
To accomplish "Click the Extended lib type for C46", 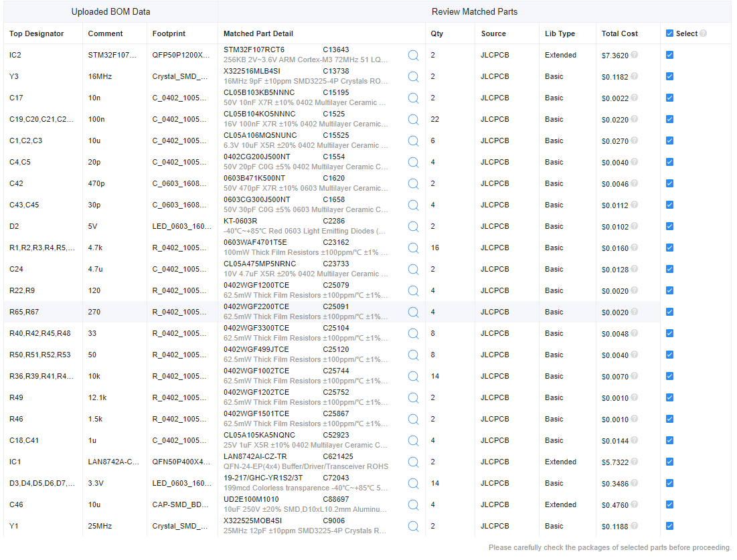I will [560, 504].
